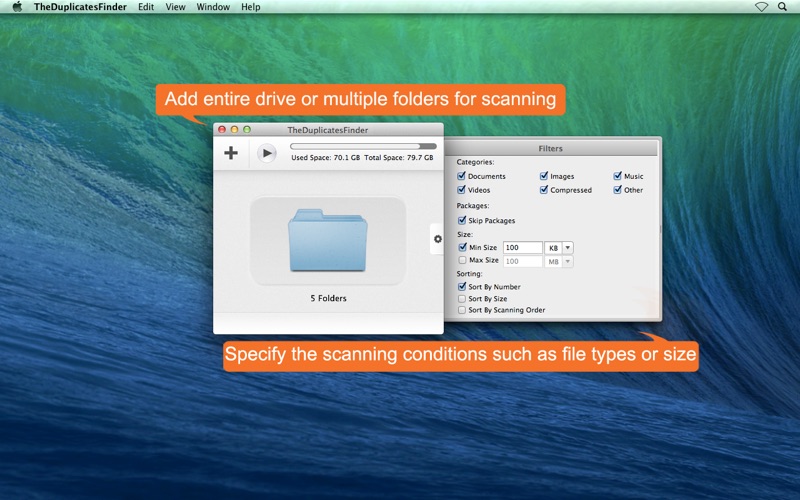The image size is (800, 500).
Task: Toggle Sort By Number option
Action: 462,287
